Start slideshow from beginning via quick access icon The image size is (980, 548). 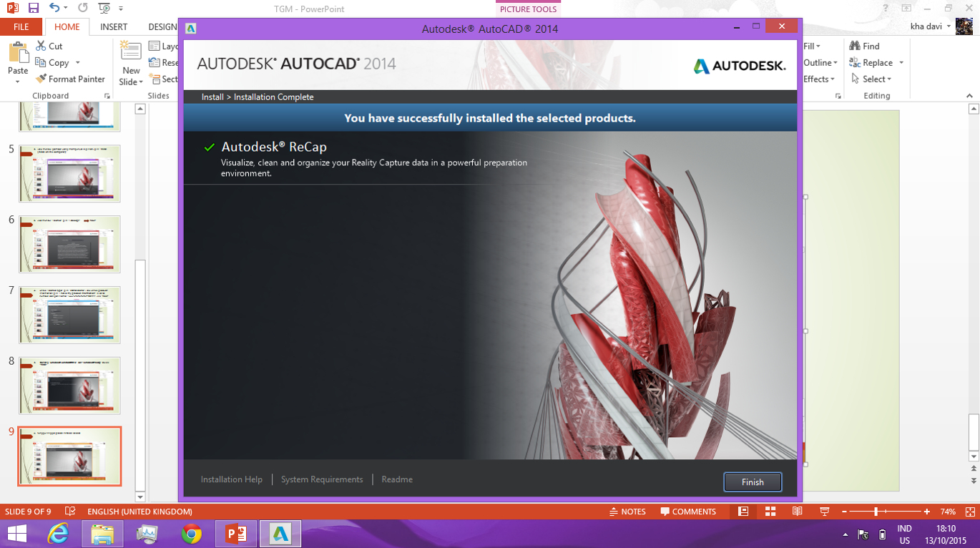104,9
